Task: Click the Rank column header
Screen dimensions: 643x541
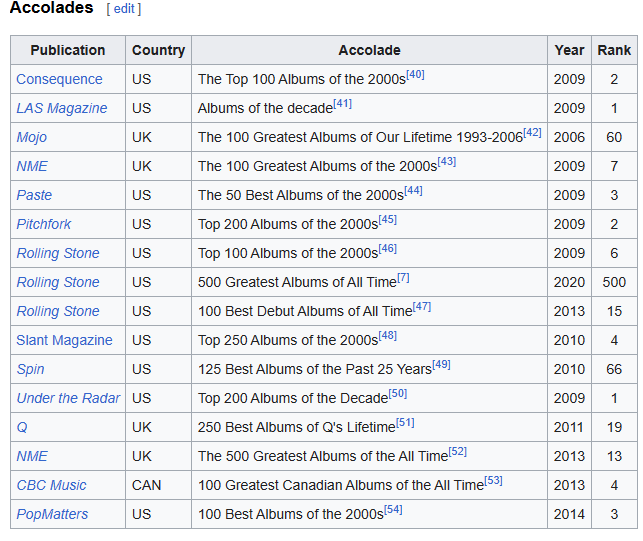Action: point(614,50)
